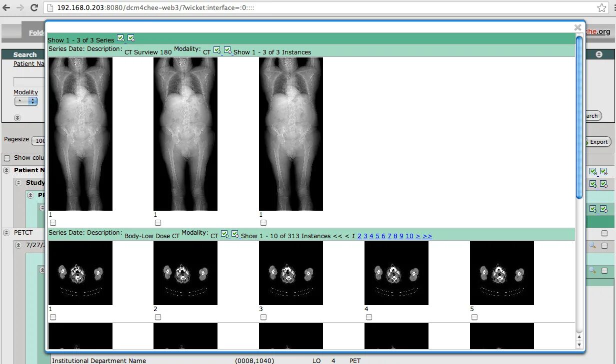
Task: Reload the page in browser
Action: click(34, 7)
